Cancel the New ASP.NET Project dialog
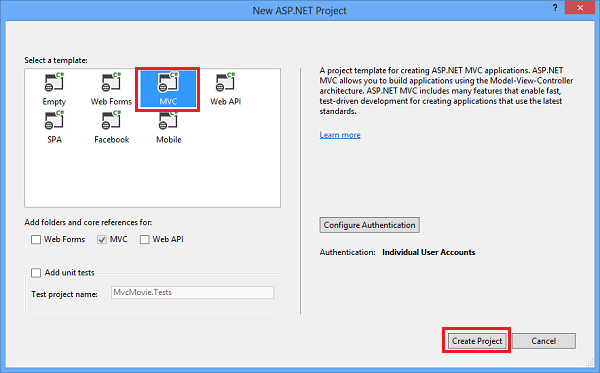The height and width of the screenshot is (373, 600). tap(544, 341)
